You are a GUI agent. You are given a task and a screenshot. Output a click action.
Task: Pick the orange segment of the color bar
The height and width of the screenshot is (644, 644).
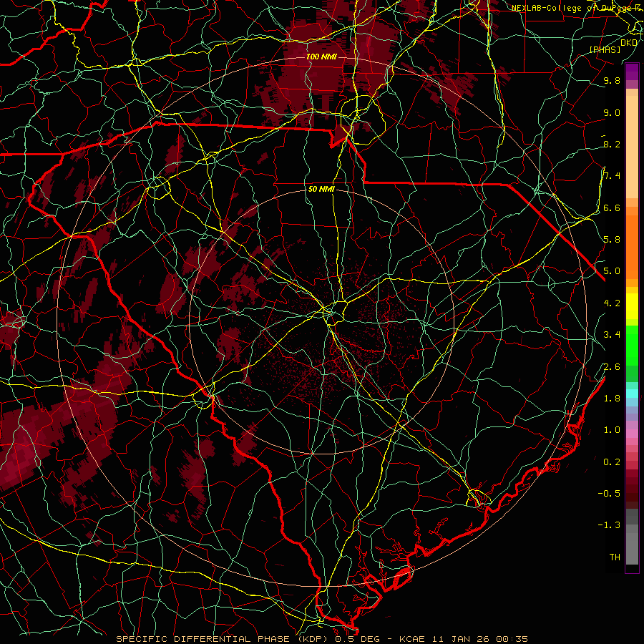click(632, 246)
